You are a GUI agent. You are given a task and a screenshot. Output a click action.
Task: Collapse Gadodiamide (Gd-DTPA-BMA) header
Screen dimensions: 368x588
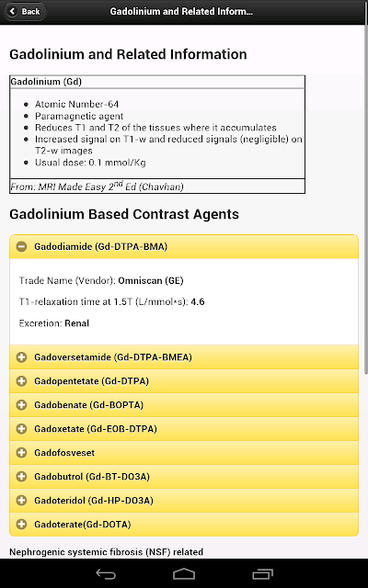[x=184, y=247]
